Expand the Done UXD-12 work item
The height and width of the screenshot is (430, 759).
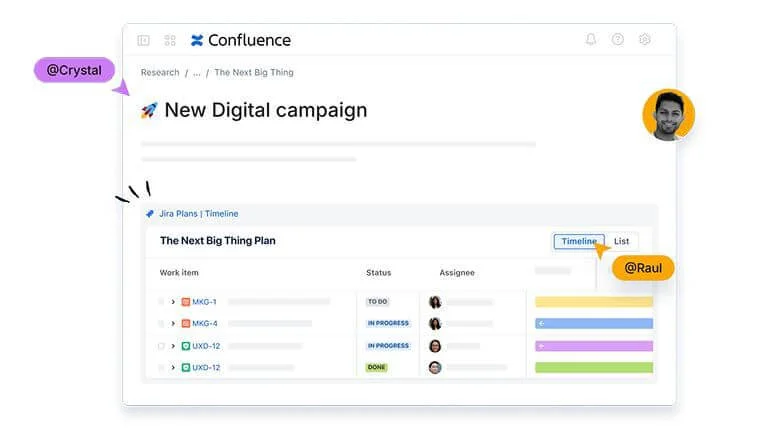click(173, 368)
